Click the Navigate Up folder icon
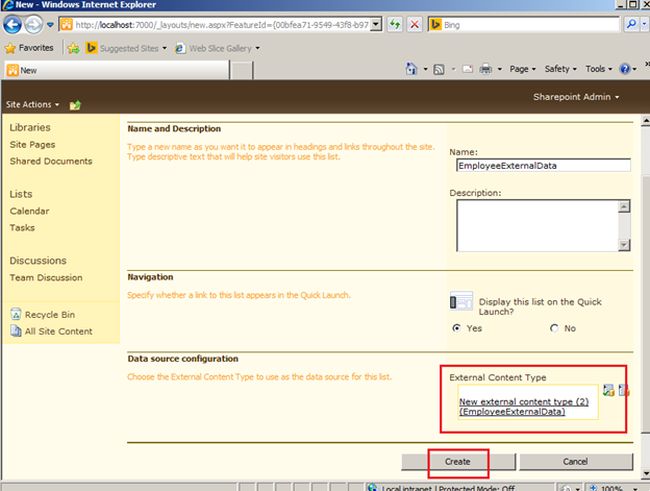The width and height of the screenshot is (650, 491). click(x=75, y=105)
